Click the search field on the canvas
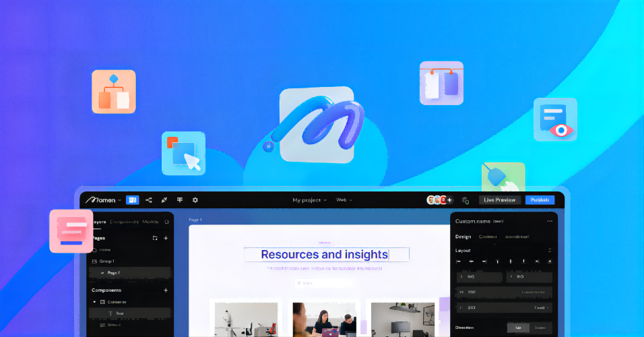Image resolution: width=644 pixels, height=337 pixels. pyautogui.click(x=325, y=283)
